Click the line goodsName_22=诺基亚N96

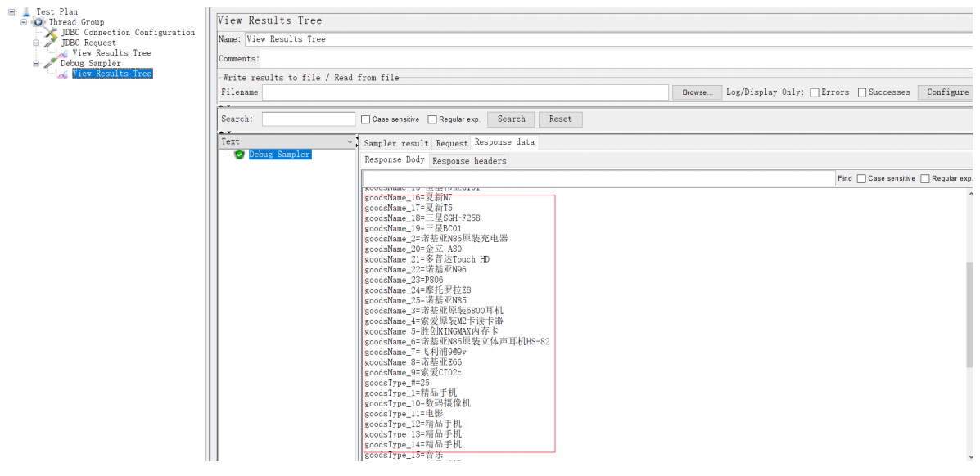(x=415, y=269)
